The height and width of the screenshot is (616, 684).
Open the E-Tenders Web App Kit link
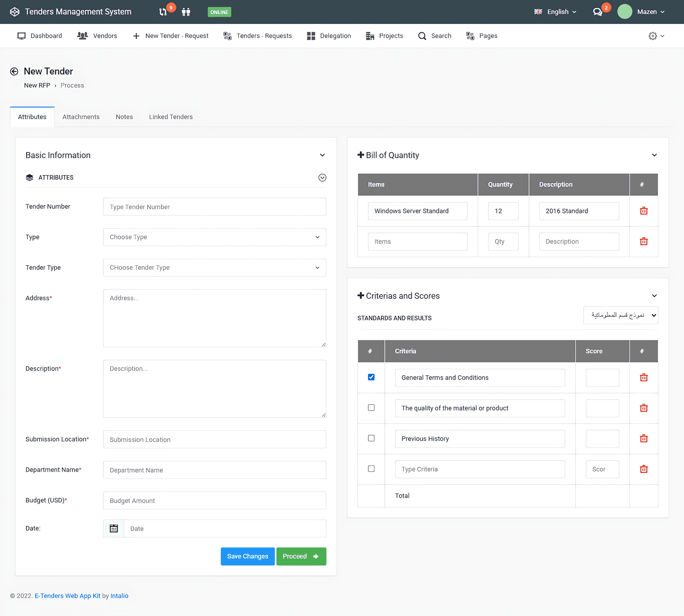point(68,596)
